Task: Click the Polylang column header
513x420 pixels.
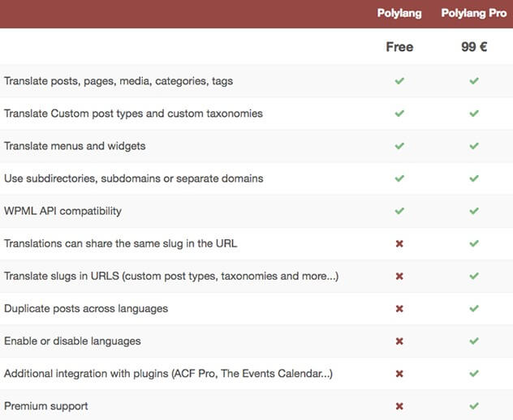Action: click(x=399, y=14)
